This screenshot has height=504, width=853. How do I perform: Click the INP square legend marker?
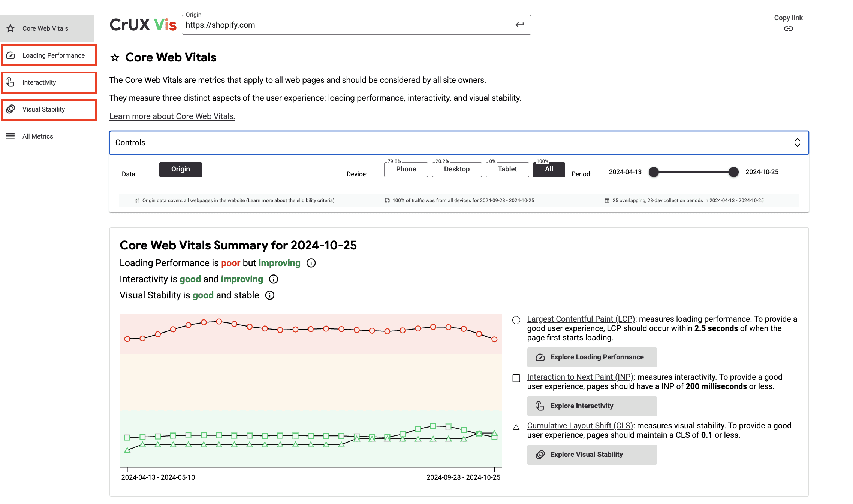(x=516, y=378)
